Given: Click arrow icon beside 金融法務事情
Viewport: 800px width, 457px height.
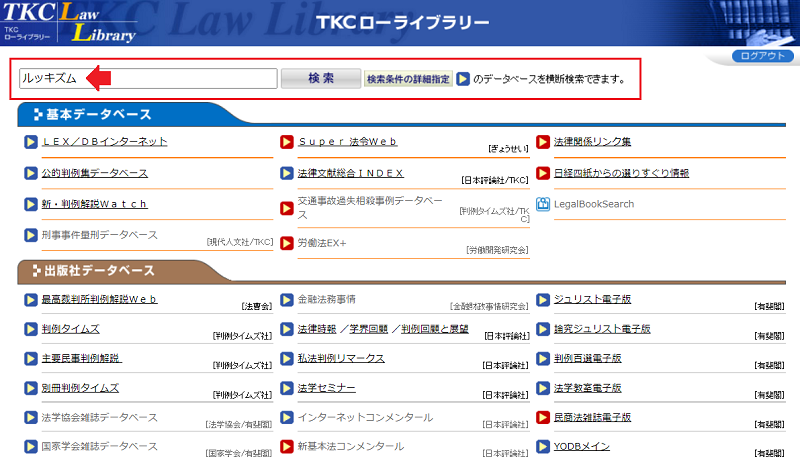Looking at the screenshot, I should click(x=287, y=299).
